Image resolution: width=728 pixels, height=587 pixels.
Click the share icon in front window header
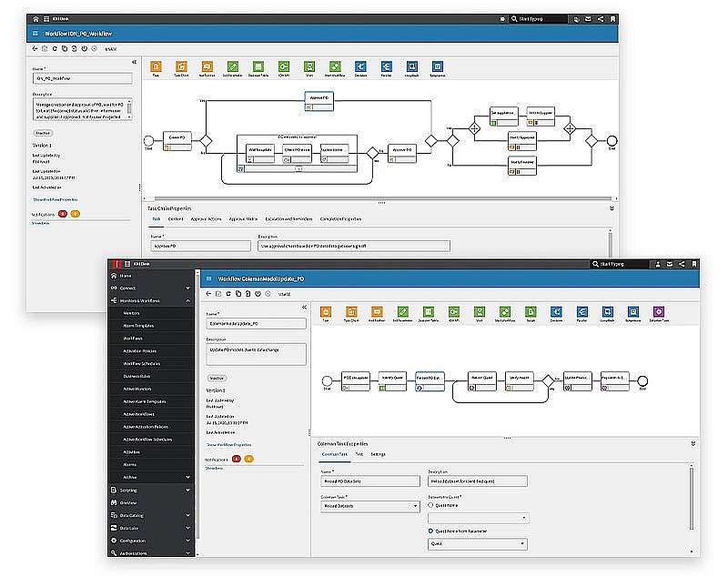pos(682,264)
